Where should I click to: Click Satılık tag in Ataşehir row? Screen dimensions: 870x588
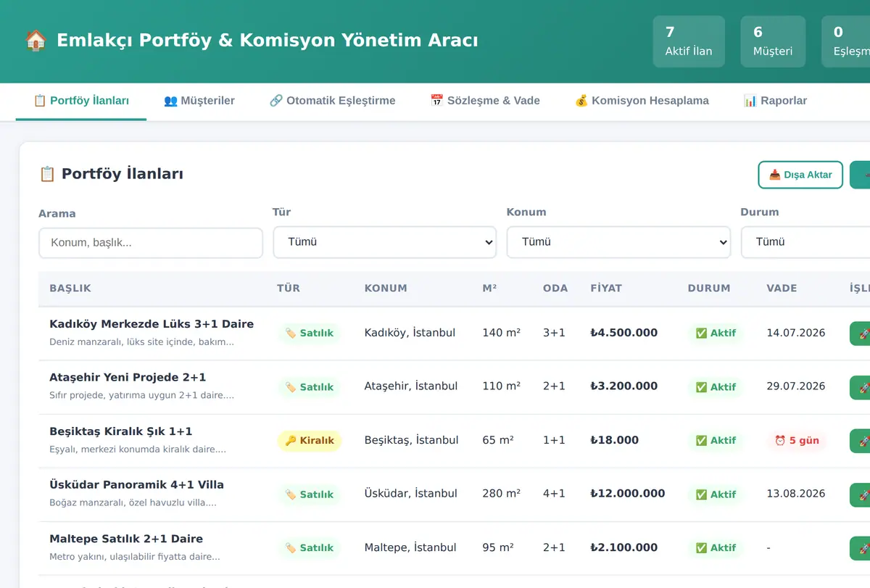pyautogui.click(x=309, y=387)
